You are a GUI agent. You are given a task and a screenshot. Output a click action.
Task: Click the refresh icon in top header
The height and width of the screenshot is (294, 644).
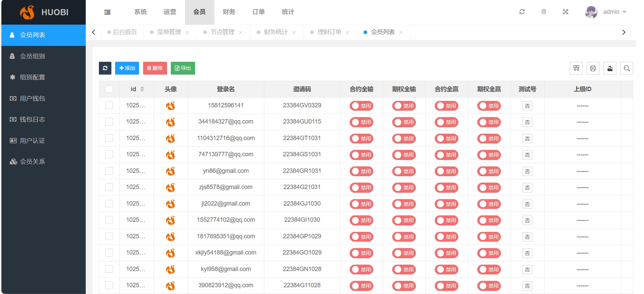click(x=522, y=12)
